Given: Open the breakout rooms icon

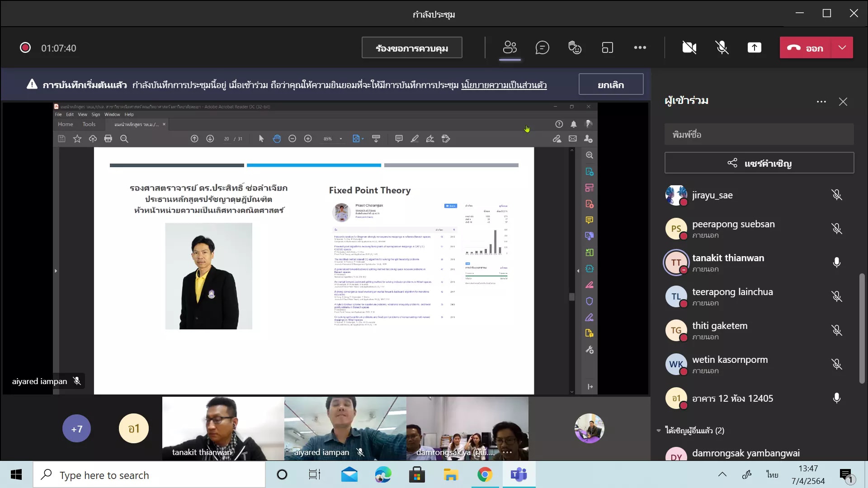Looking at the screenshot, I should [607, 47].
